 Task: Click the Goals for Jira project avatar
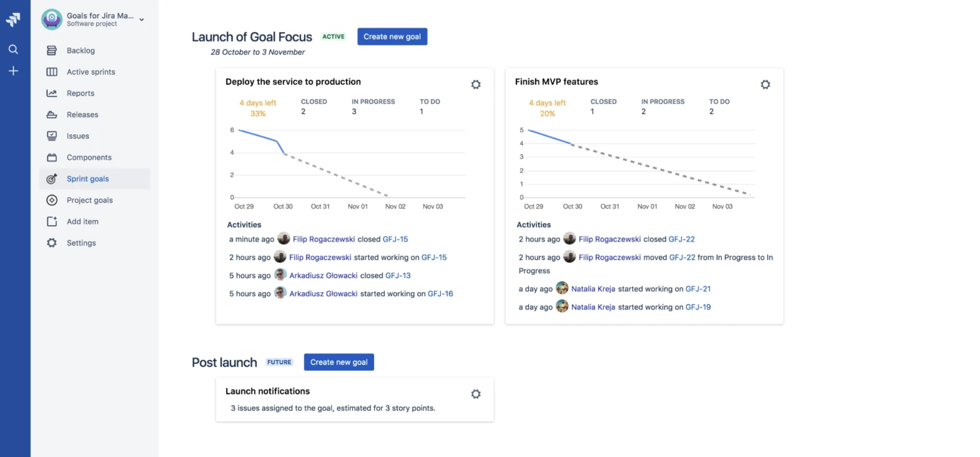52,19
